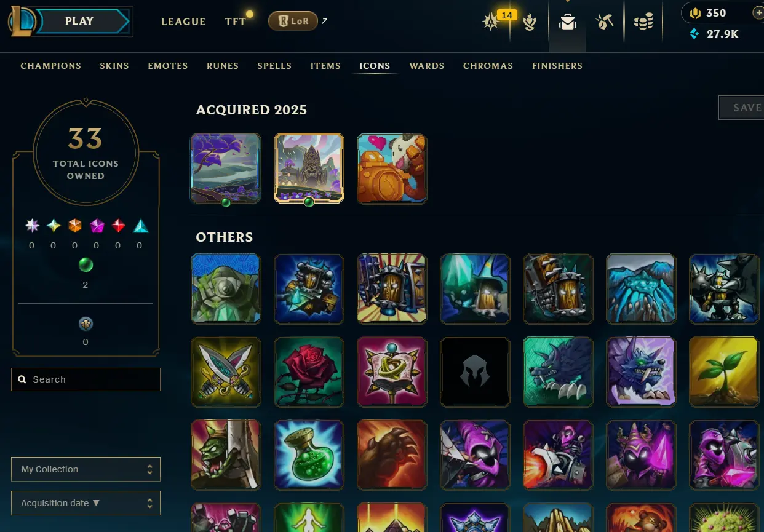The image size is (764, 532).
Task: Focus the icon Search field
Action: tap(86, 379)
